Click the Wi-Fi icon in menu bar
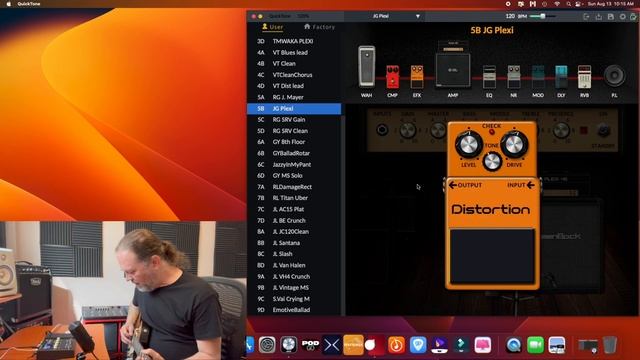640x360 pixels. tap(557, 4)
